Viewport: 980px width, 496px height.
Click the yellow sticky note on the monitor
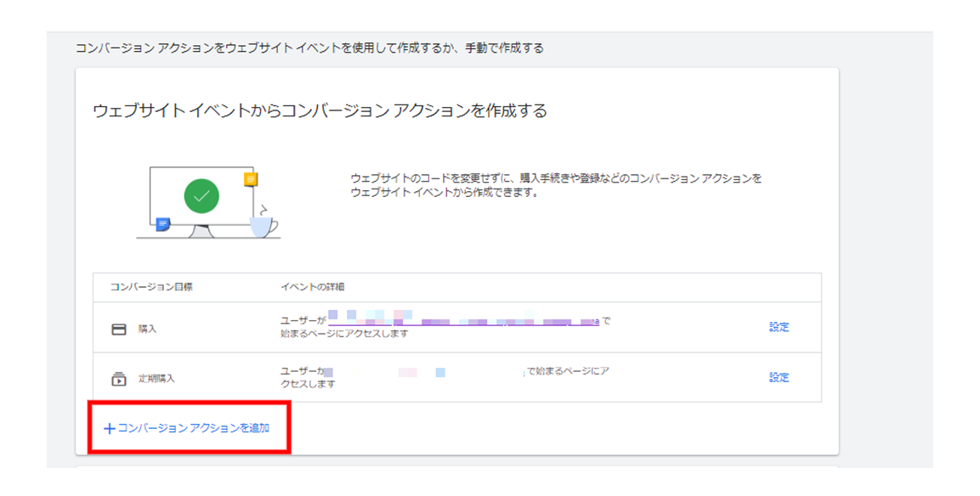tap(250, 179)
